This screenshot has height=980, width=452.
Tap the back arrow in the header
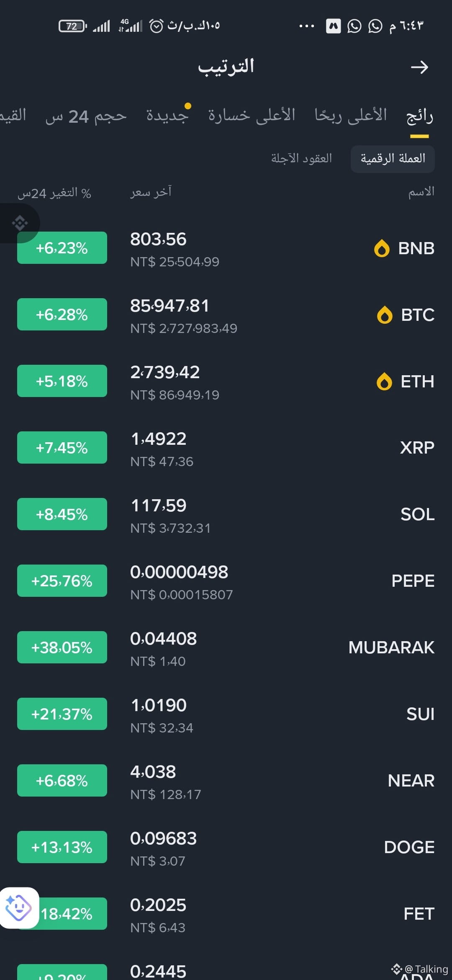[419, 67]
